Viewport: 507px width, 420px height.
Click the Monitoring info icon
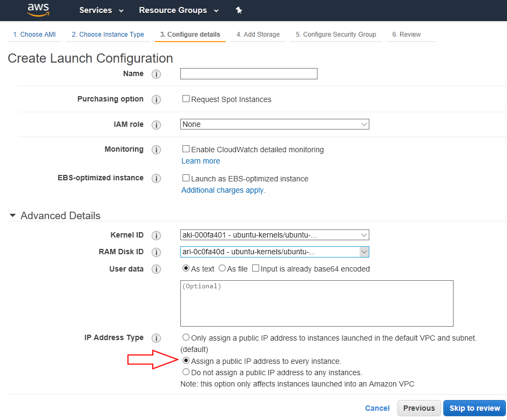[157, 150]
